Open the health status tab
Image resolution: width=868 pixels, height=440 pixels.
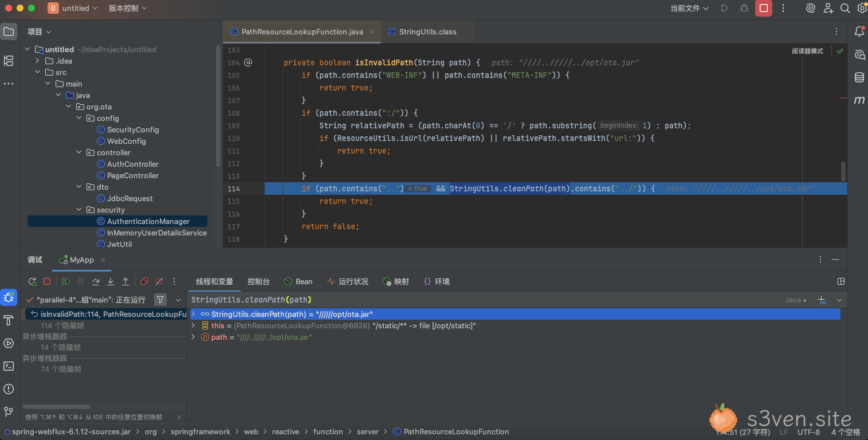click(x=347, y=281)
